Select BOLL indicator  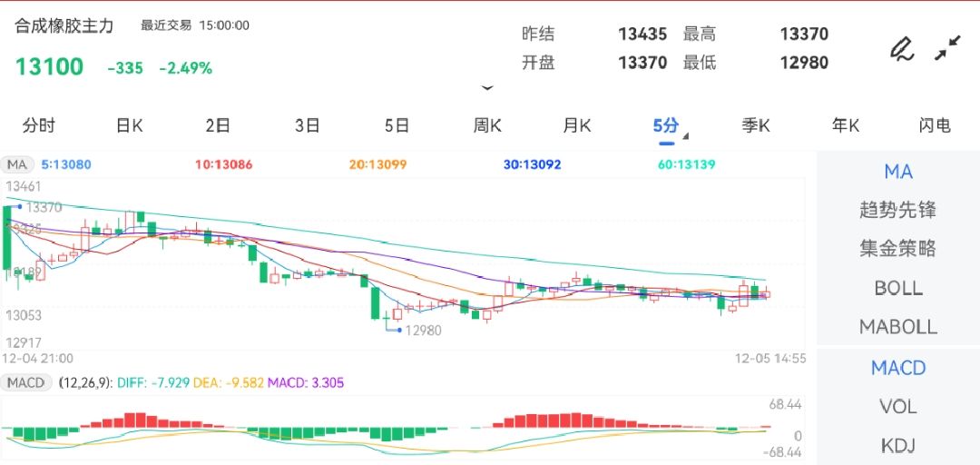(898, 288)
